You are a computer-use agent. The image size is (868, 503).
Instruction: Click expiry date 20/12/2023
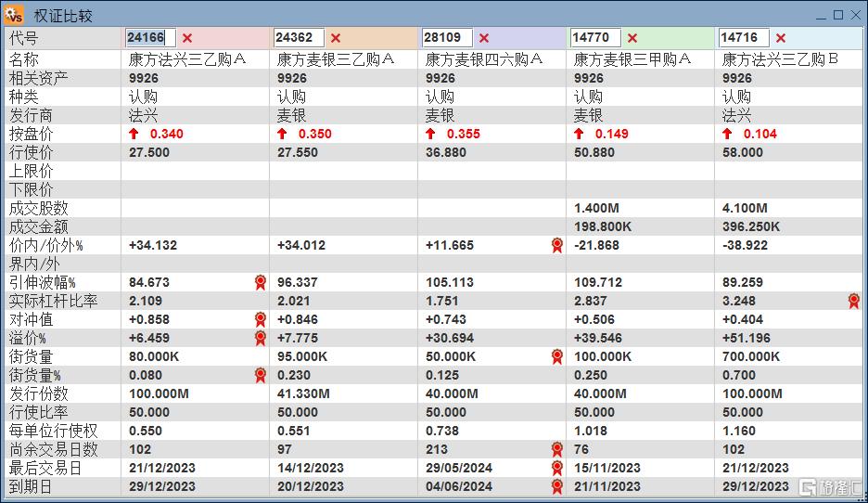click(x=311, y=486)
